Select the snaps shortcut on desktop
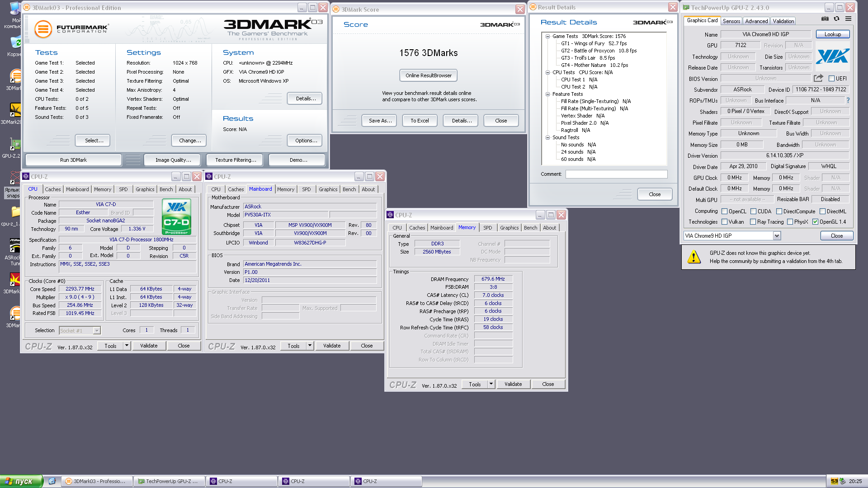This screenshot has height=488, width=868. tap(13, 185)
